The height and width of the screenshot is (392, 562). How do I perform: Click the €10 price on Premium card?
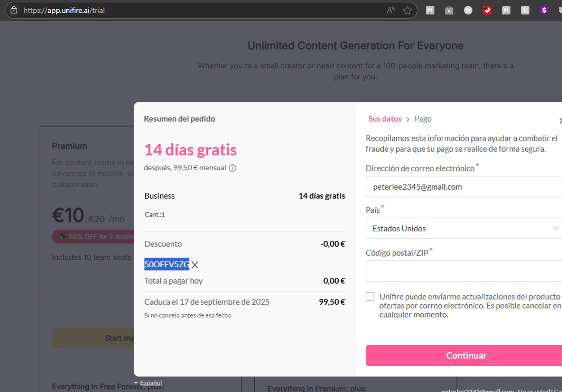68,215
